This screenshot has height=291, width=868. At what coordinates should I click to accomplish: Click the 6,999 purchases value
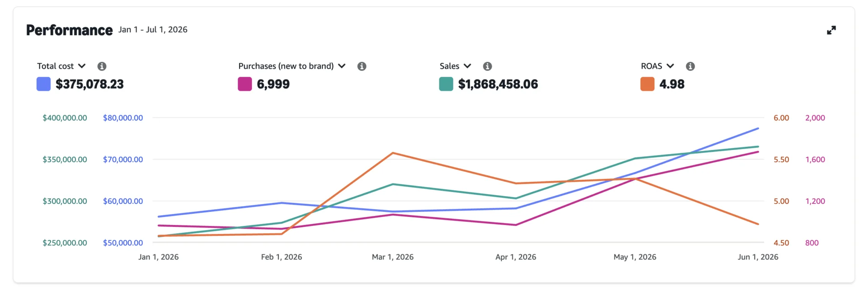(x=273, y=84)
